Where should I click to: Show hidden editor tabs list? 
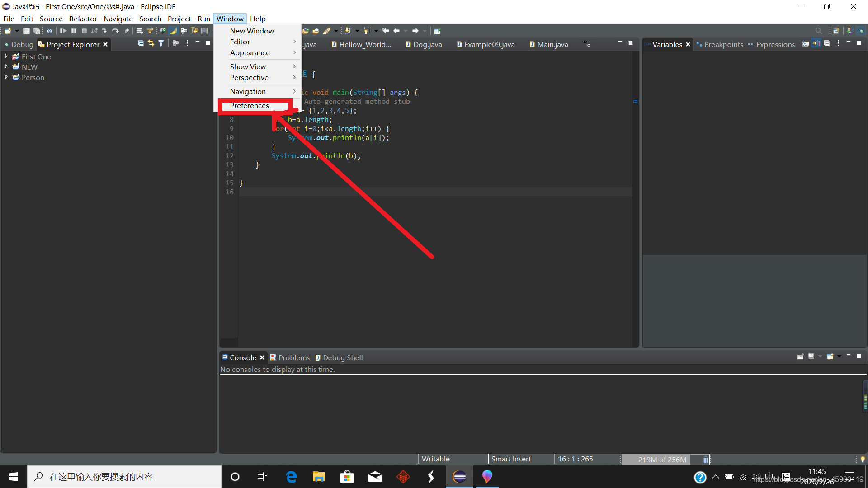pos(586,43)
